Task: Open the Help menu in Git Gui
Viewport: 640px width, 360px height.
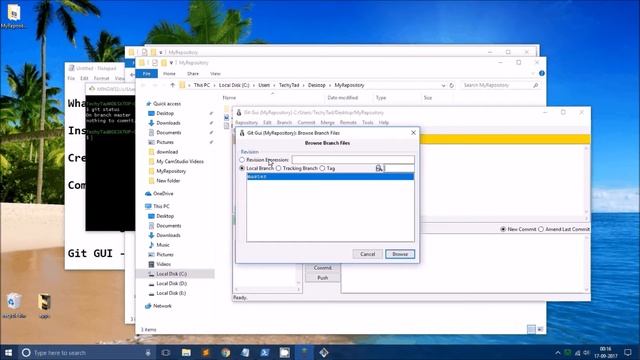Action: point(384,122)
